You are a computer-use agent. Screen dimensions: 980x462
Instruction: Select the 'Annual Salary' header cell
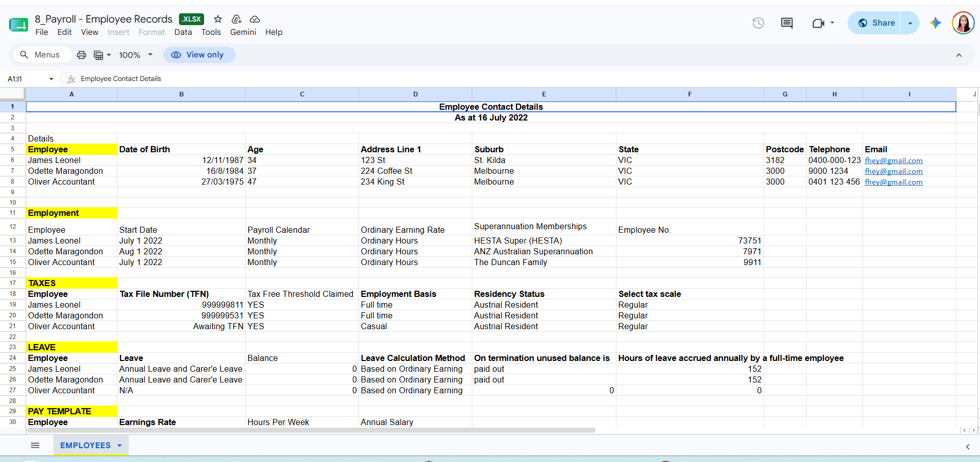point(415,422)
